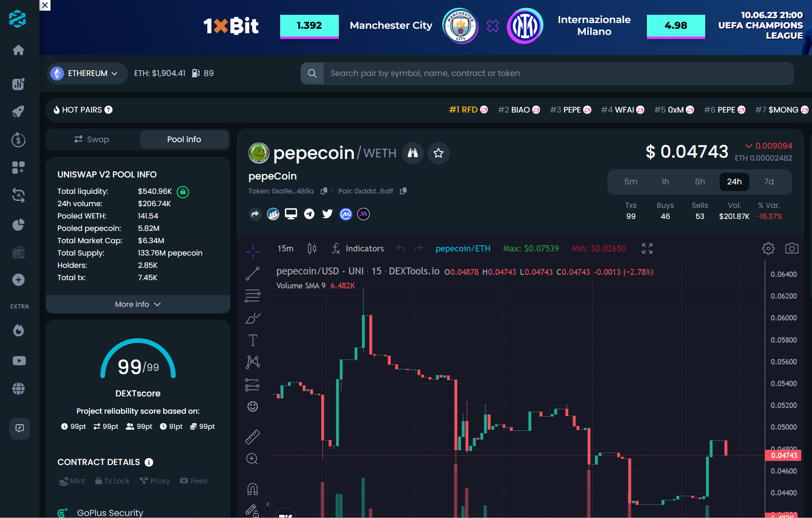Screen dimensions: 812x518
Task: Open chart settings gear icon
Action: pos(768,249)
